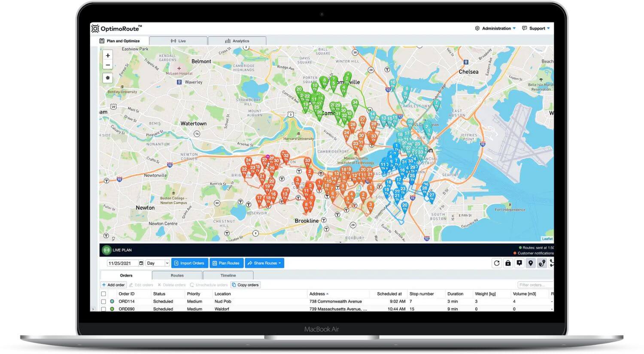Toggle the route path display icon
Viewport: 644px width, 354px height.
(x=541, y=263)
